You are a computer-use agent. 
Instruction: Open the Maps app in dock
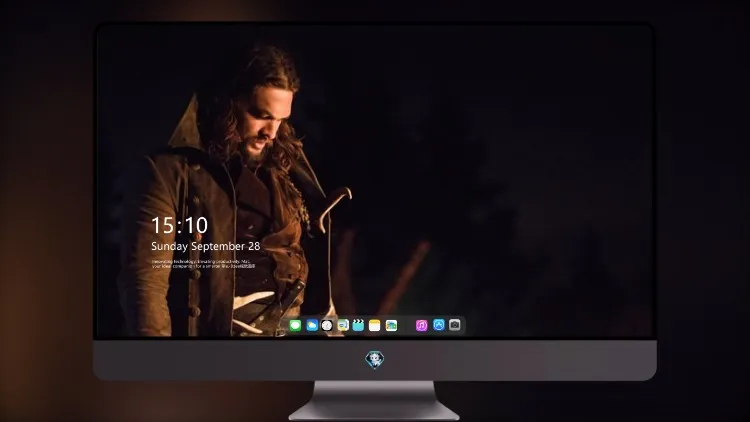click(342, 325)
